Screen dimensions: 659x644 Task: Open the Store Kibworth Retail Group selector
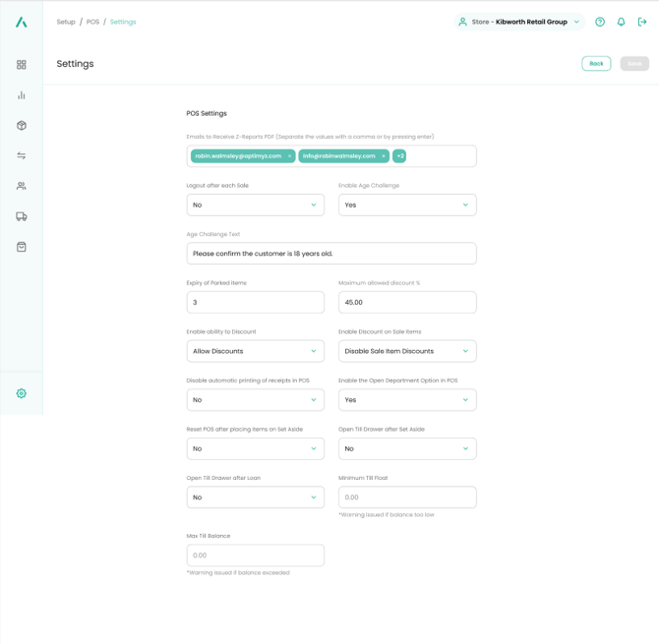click(519, 22)
